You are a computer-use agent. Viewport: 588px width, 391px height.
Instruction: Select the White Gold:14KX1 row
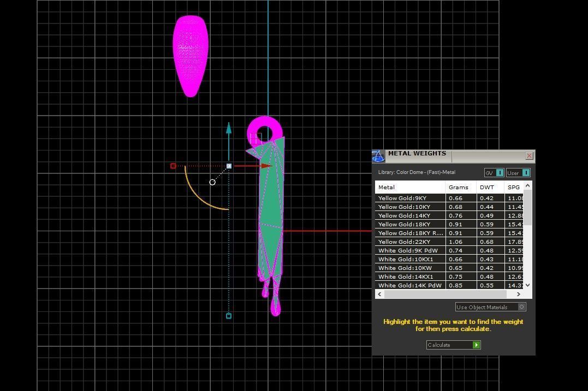449,277
